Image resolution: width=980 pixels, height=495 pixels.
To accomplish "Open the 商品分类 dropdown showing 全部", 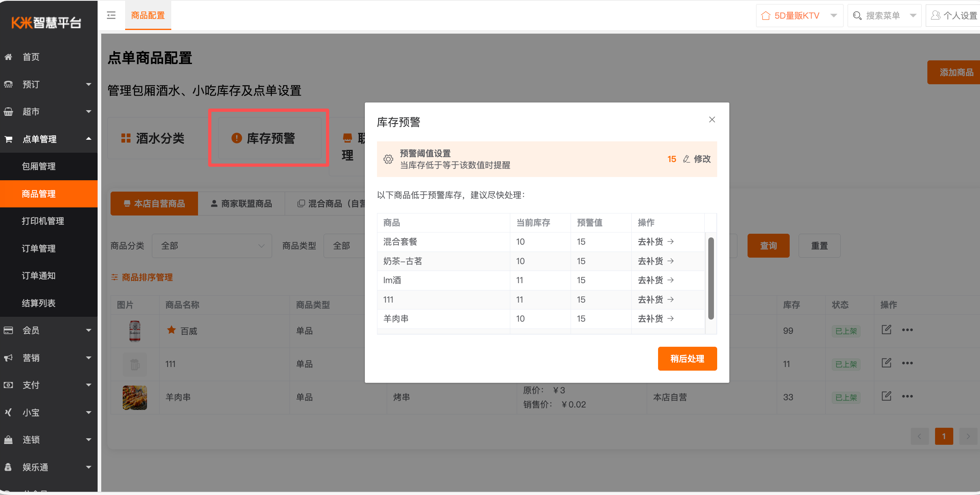I will [211, 245].
